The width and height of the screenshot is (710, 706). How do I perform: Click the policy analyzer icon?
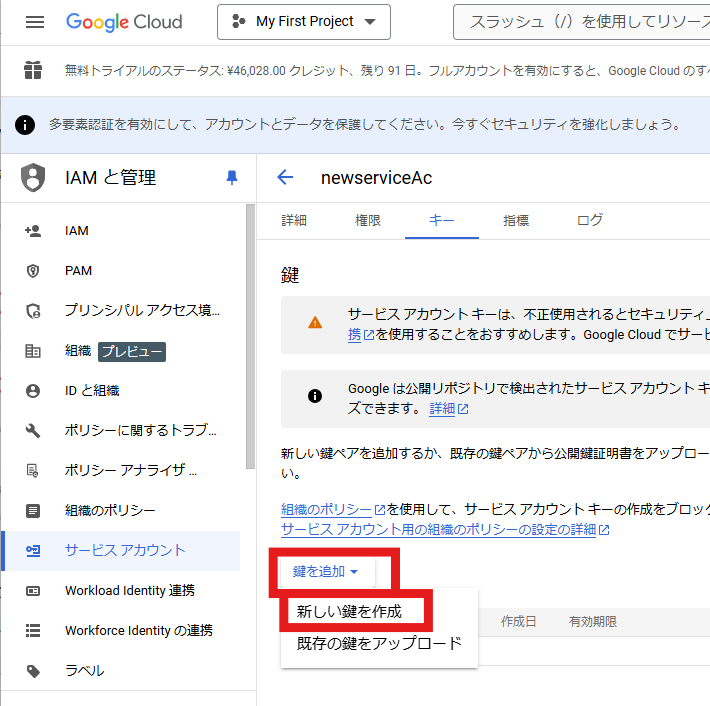coord(33,471)
